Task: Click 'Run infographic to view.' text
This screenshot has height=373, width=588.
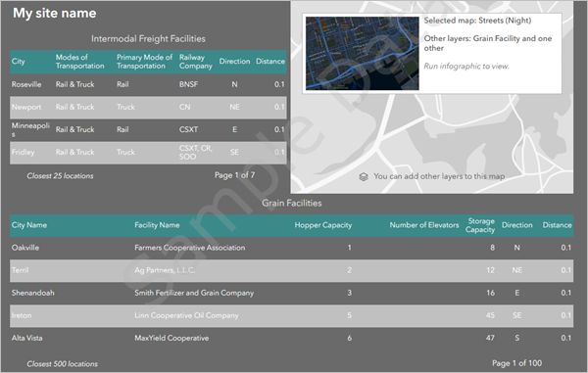Action: click(466, 67)
